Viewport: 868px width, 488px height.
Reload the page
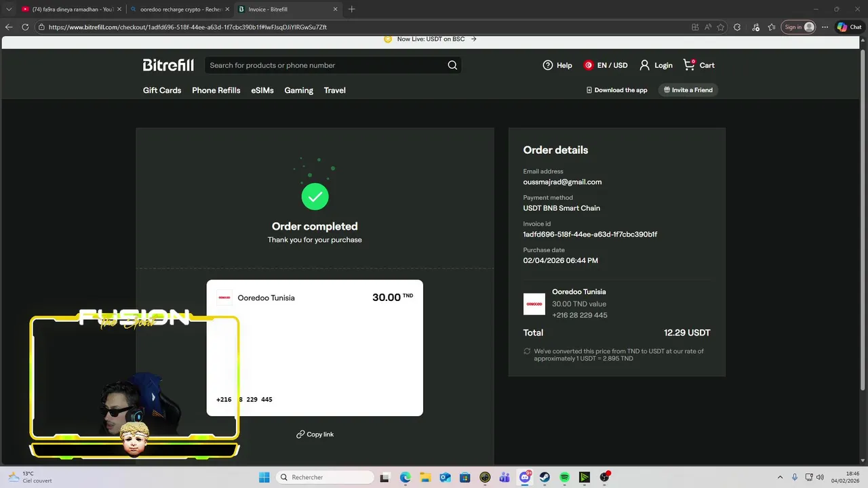tap(25, 27)
